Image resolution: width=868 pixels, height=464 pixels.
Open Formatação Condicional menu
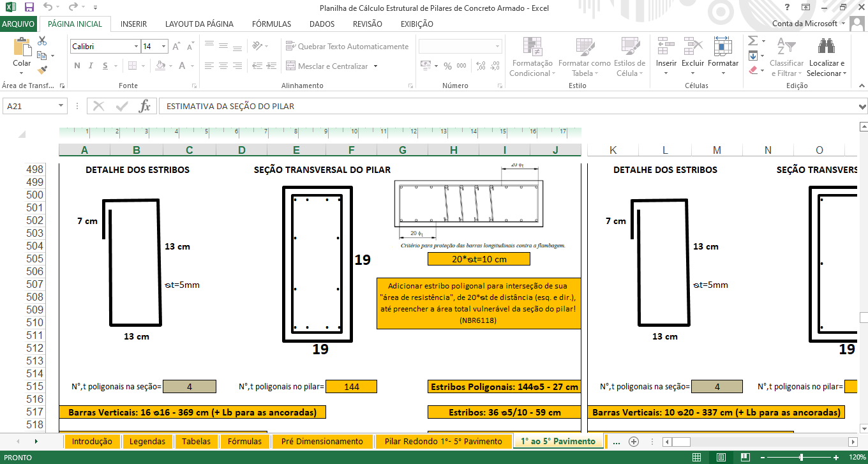(532, 57)
